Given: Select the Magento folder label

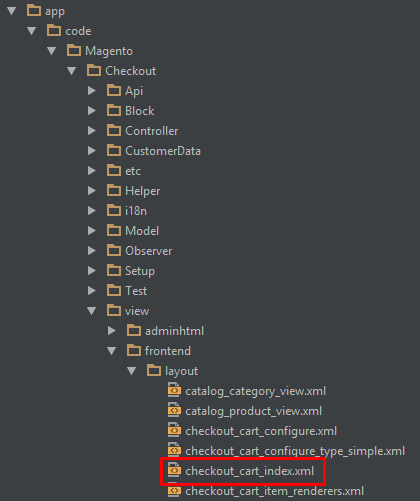Looking at the screenshot, I should click(x=109, y=51).
